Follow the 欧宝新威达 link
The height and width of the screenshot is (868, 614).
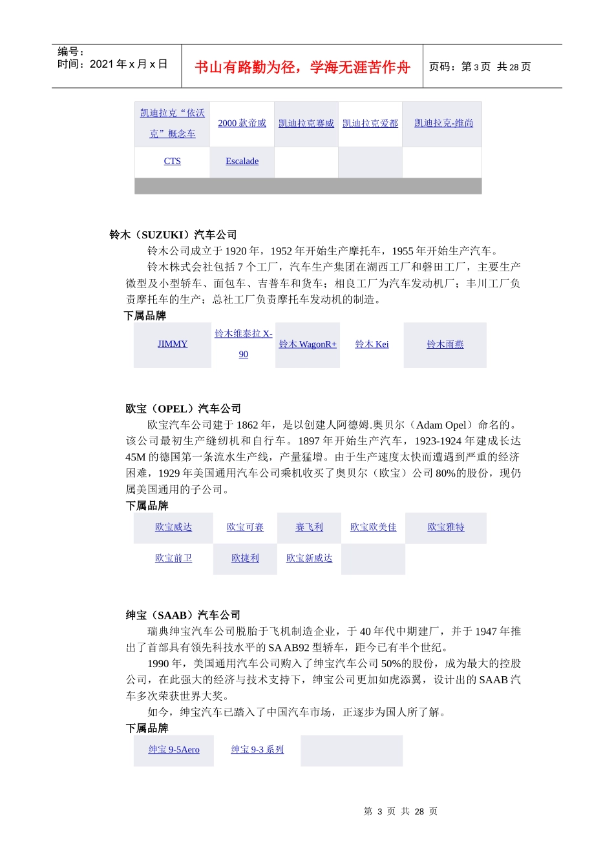point(309,558)
